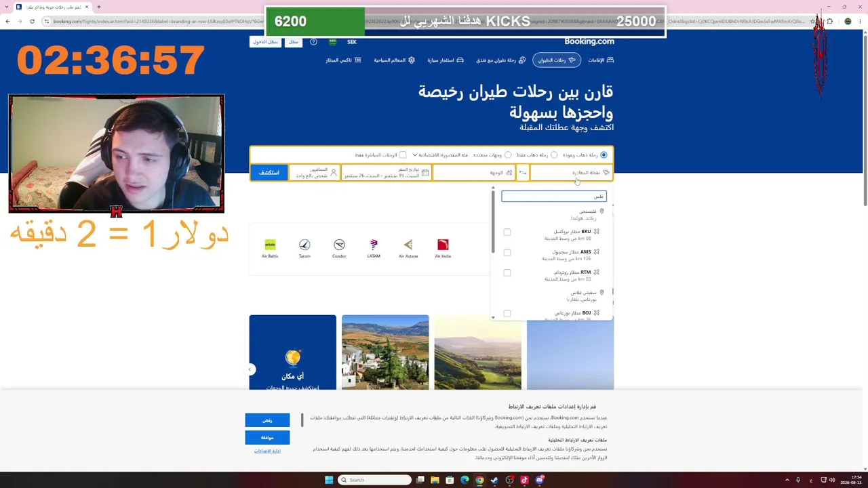
Task: Open Microsoft Edge from the taskbar
Action: click(x=465, y=480)
